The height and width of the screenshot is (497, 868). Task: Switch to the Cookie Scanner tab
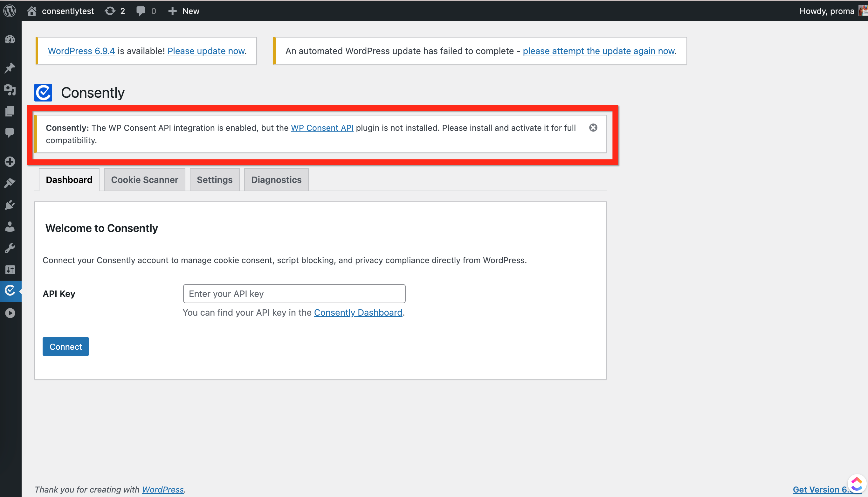pyautogui.click(x=144, y=179)
